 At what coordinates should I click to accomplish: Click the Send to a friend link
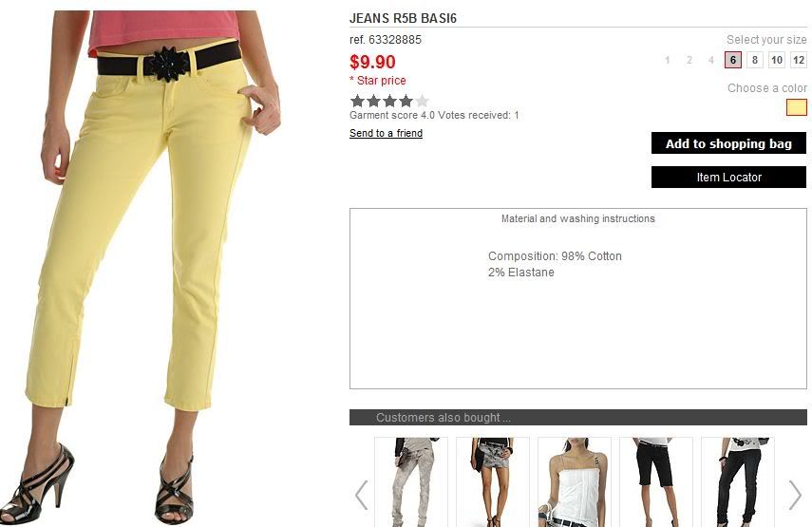(386, 133)
